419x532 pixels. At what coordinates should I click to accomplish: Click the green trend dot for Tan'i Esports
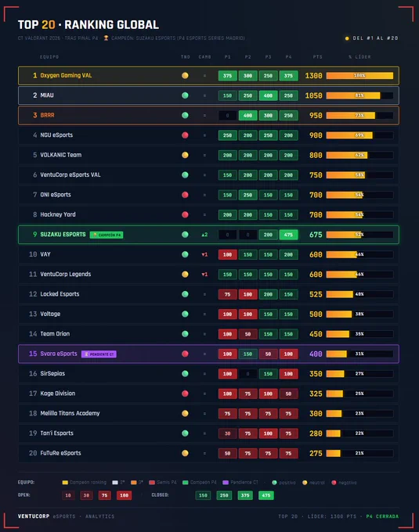[x=185, y=433]
